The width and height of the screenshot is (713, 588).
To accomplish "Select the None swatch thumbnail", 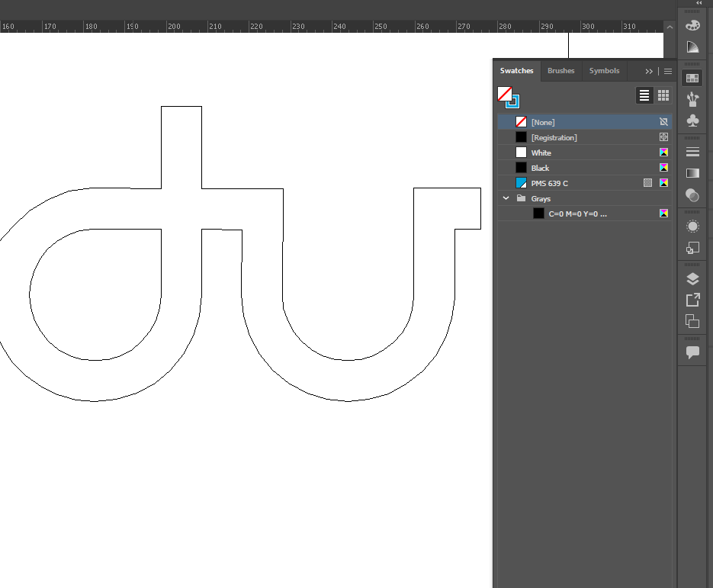I will (x=521, y=122).
